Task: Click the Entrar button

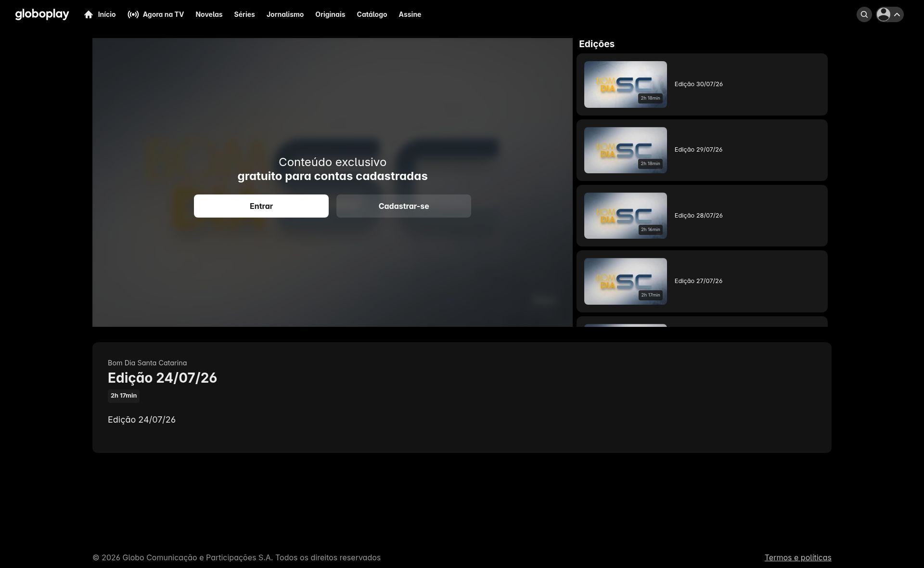Action: [261, 206]
